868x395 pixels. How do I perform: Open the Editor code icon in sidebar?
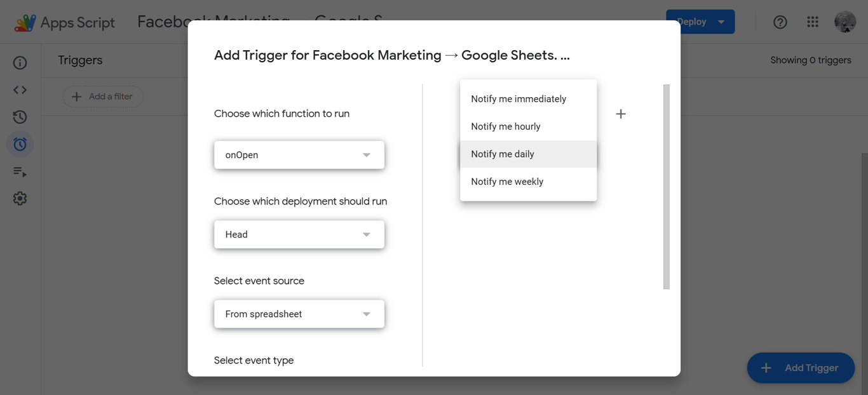pyautogui.click(x=20, y=90)
